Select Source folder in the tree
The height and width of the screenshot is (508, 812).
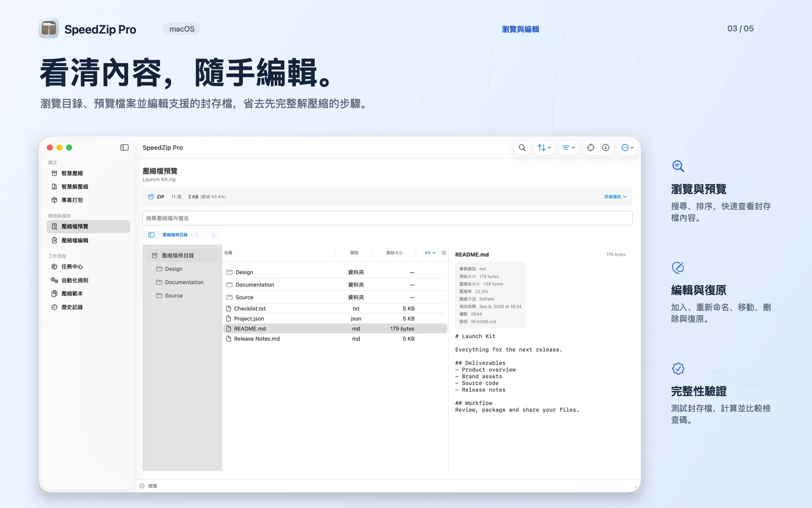182,295
